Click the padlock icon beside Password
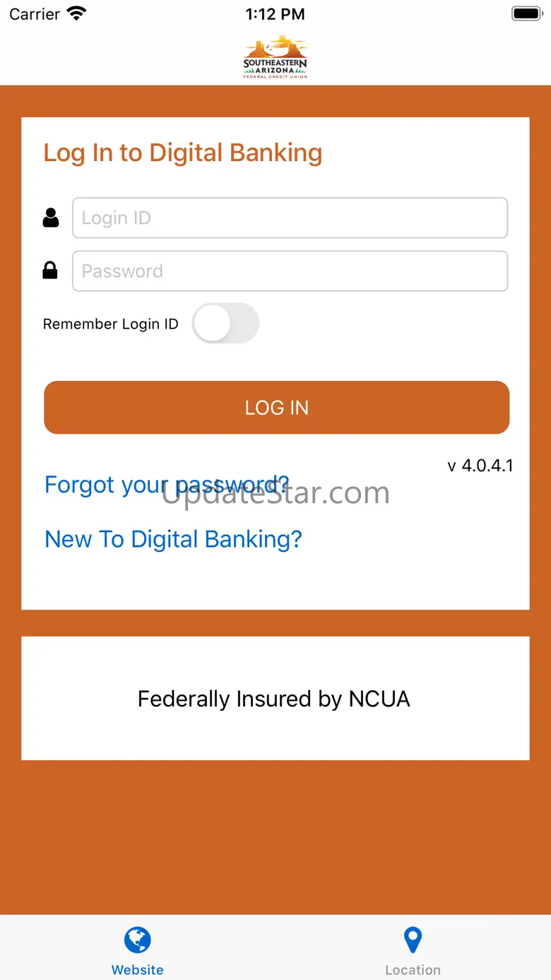The height and width of the screenshot is (980, 551). (x=50, y=270)
